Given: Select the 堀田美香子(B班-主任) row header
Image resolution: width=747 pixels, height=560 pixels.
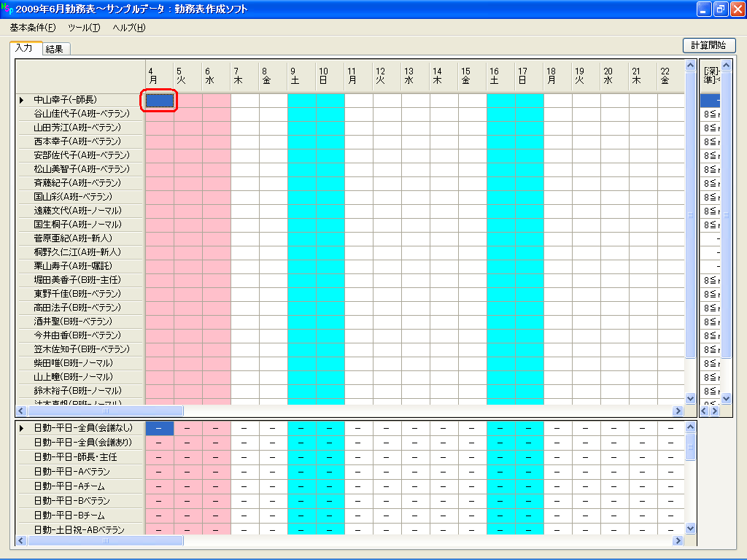Looking at the screenshot, I should click(x=80, y=280).
